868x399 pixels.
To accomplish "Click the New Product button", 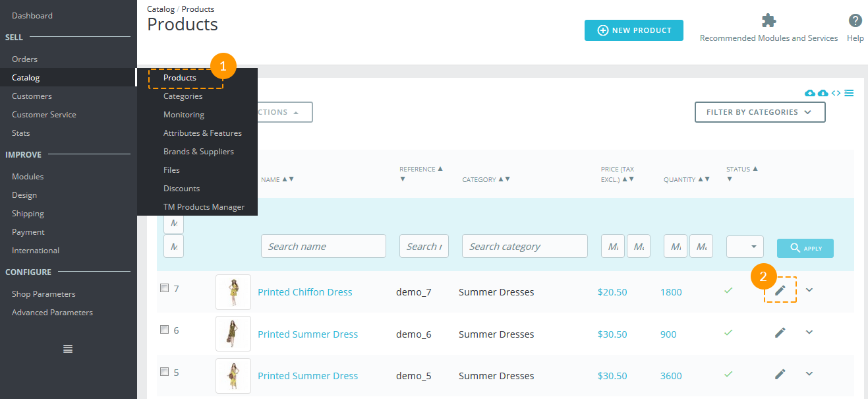I will [634, 30].
